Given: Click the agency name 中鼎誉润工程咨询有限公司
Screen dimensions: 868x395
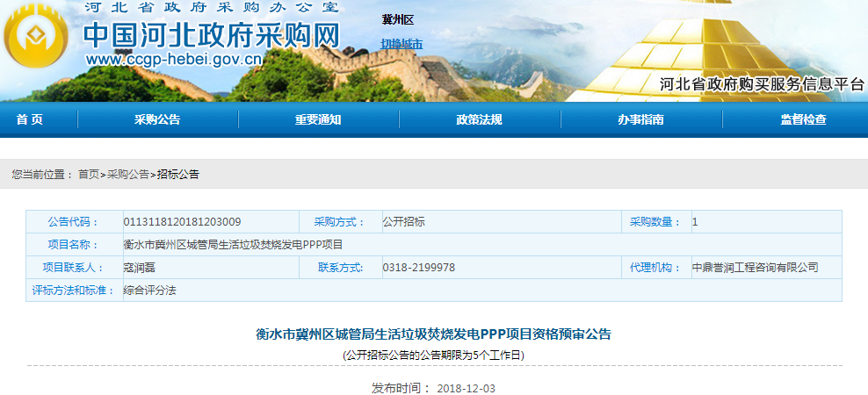Looking at the screenshot, I should pyautogui.click(x=755, y=268).
